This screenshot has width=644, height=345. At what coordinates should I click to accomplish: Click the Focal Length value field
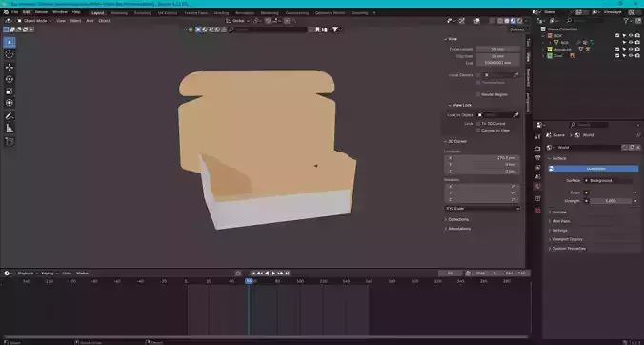[498, 49]
